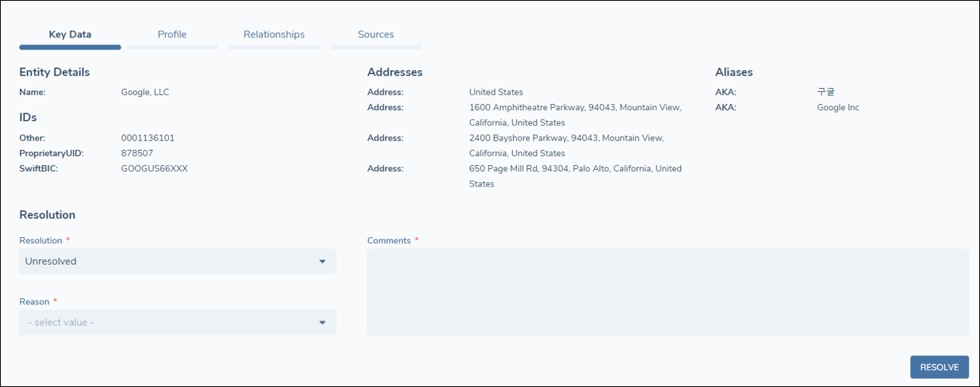
Task: Switch to the Key Data tab
Action: (70, 34)
